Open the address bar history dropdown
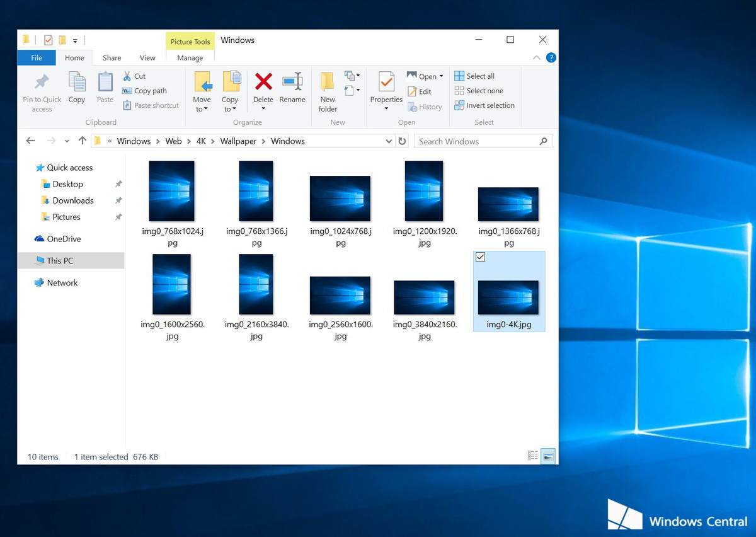The height and width of the screenshot is (537, 756). click(389, 141)
